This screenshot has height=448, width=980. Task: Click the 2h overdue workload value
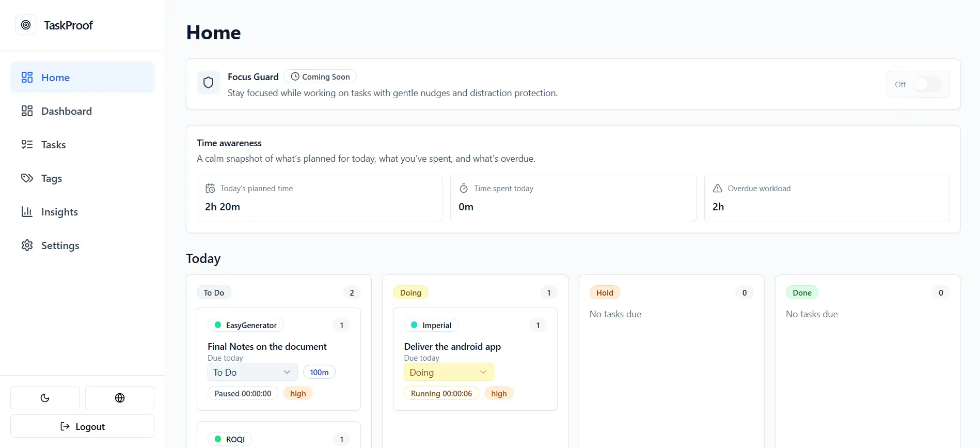pyautogui.click(x=718, y=207)
